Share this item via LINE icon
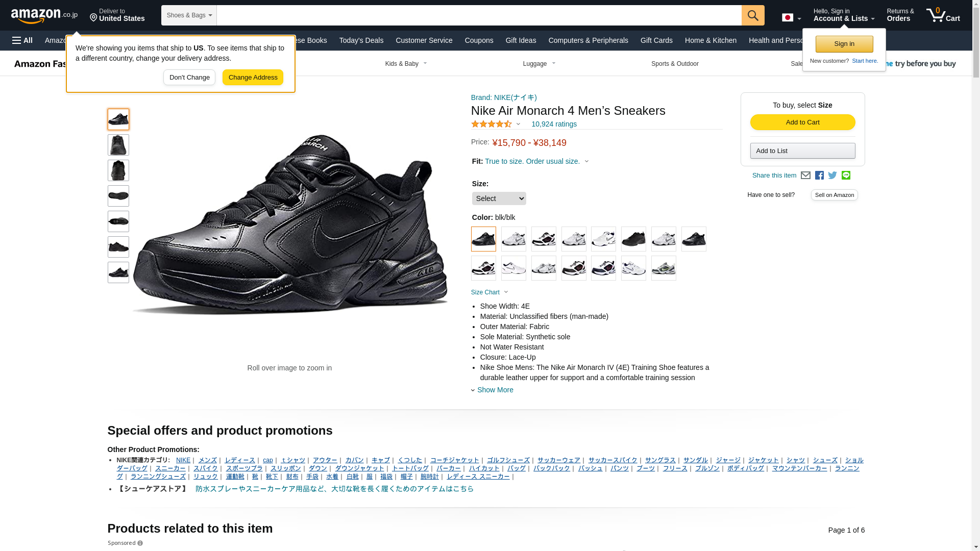Viewport: 980px width, 551px height. coord(846,176)
